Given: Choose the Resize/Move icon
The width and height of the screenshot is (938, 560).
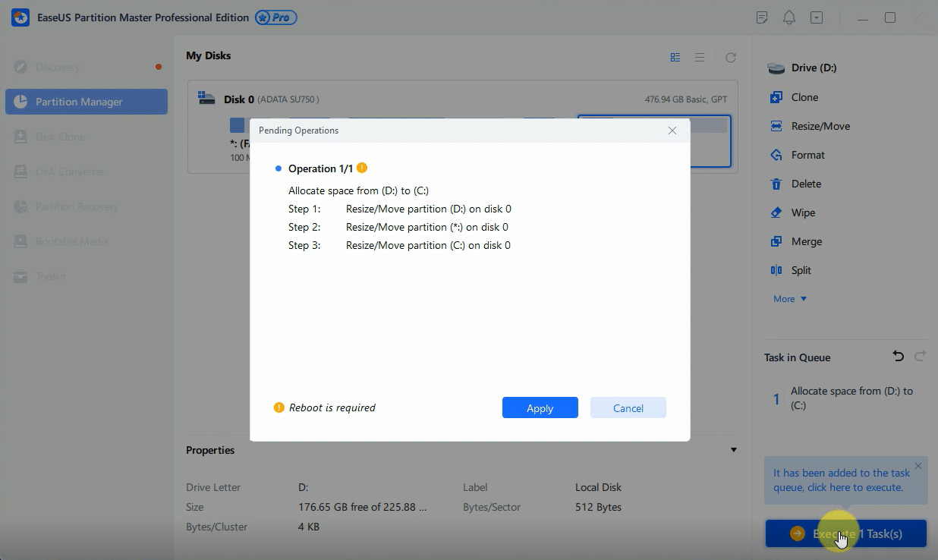Looking at the screenshot, I should [x=776, y=126].
